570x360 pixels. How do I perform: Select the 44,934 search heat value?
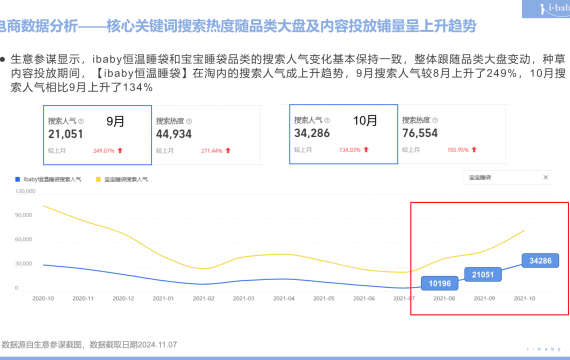pyautogui.click(x=174, y=134)
